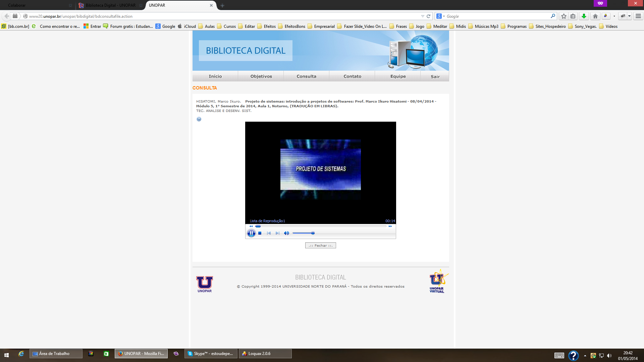Viewport: 644px width, 362px height.
Task: Close the active UNOPAR tab
Action: [x=211, y=5]
